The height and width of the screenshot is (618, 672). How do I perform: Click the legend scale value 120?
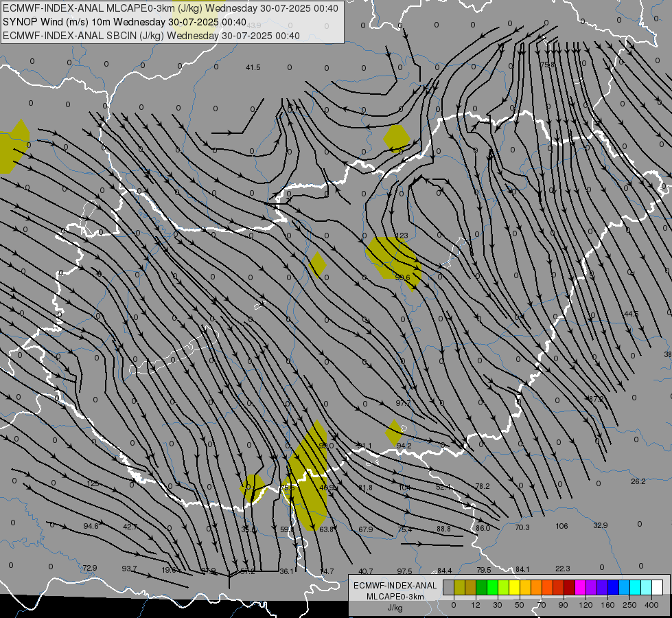pyautogui.click(x=586, y=605)
